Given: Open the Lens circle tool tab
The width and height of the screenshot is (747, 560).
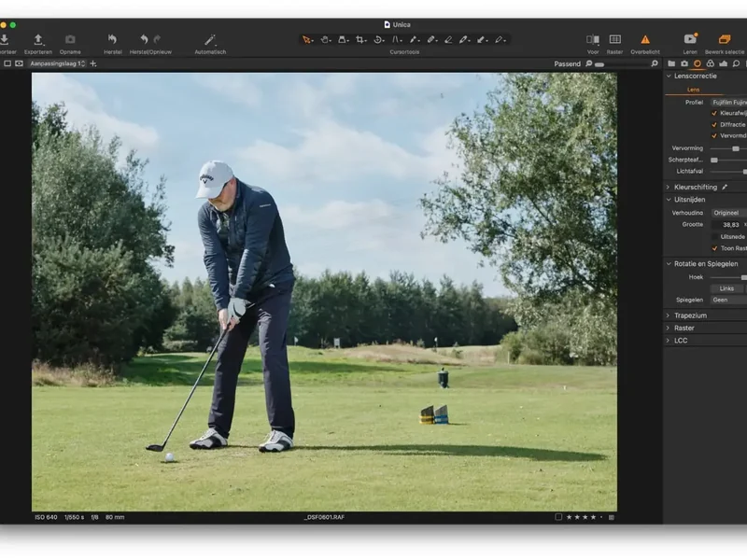Looking at the screenshot, I should click(x=698, y=63).
